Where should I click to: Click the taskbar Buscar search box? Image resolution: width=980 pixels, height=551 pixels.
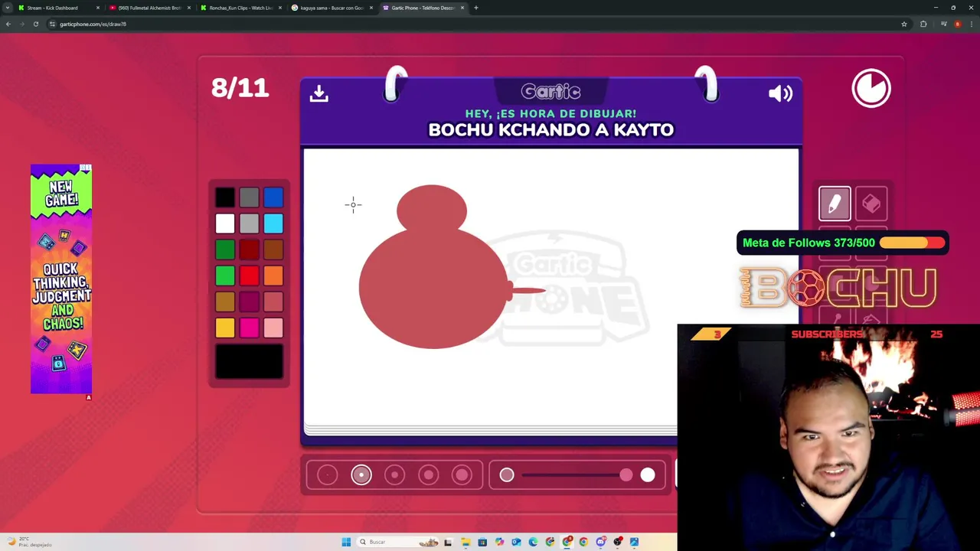click(398, 542)
